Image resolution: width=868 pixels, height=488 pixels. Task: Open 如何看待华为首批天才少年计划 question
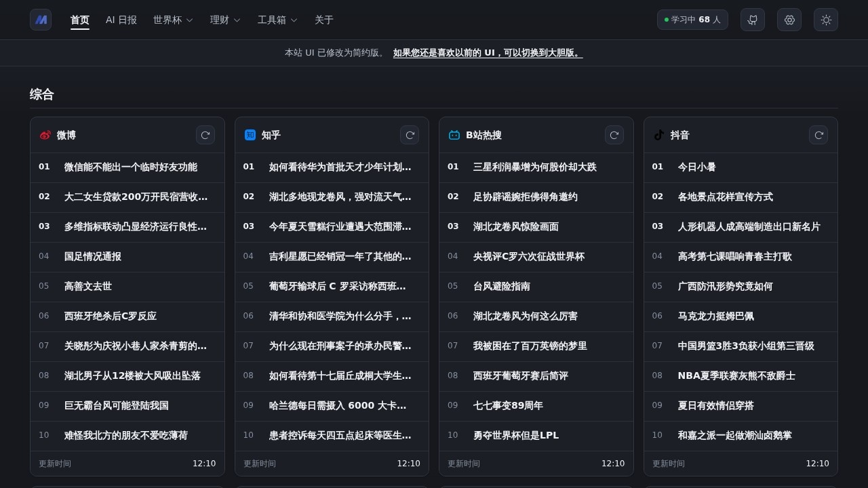point(340,167)
